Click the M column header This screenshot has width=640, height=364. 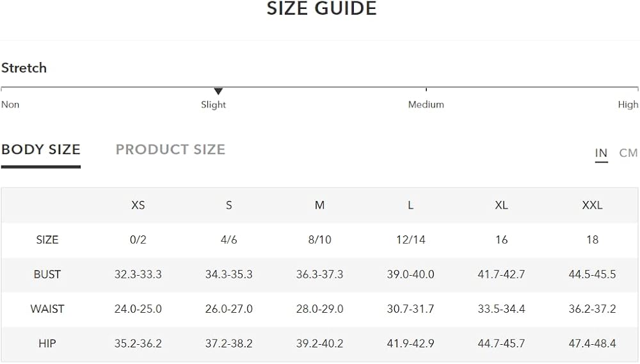(319, 205)
